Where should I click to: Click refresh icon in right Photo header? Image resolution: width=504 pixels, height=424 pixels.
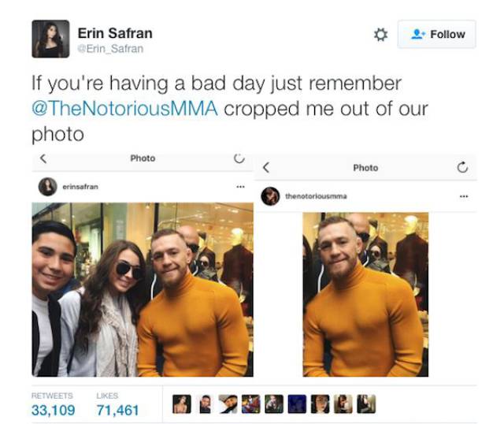[462, 167]
